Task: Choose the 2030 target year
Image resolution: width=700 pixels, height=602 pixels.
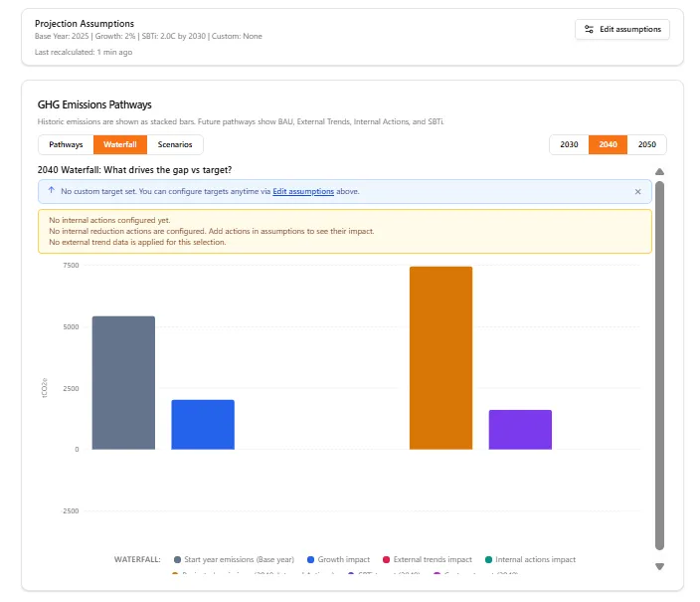Action: click(569, 144)
